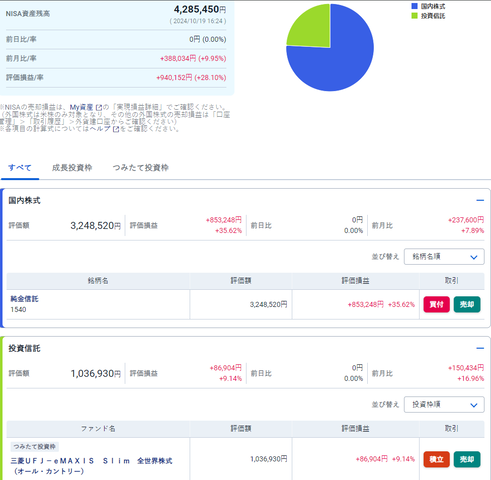Open the 銘柄名順 sort dropdown
The height and width of the screenshot is (480, 491).
click(444, 257)
